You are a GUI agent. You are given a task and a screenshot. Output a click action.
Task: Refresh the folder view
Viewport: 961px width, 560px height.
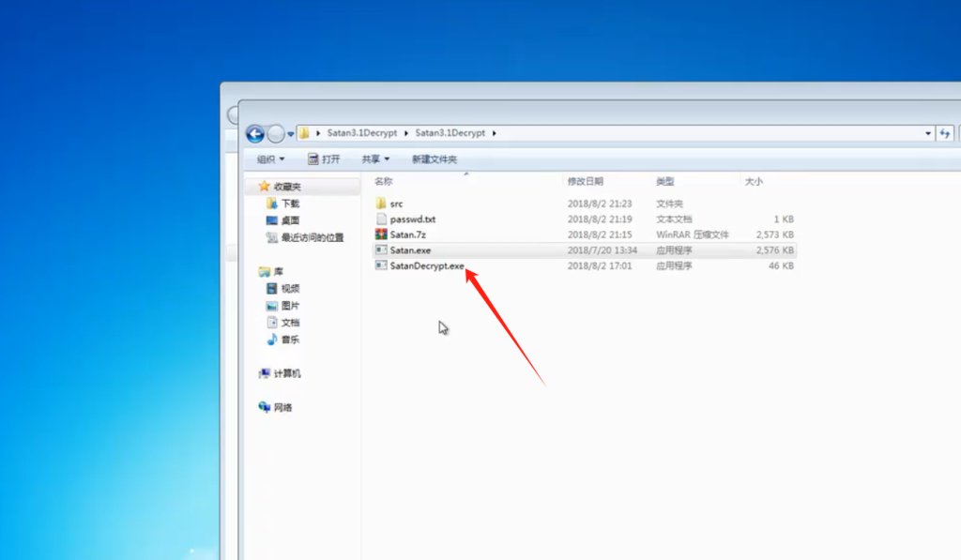pos(944,133)
